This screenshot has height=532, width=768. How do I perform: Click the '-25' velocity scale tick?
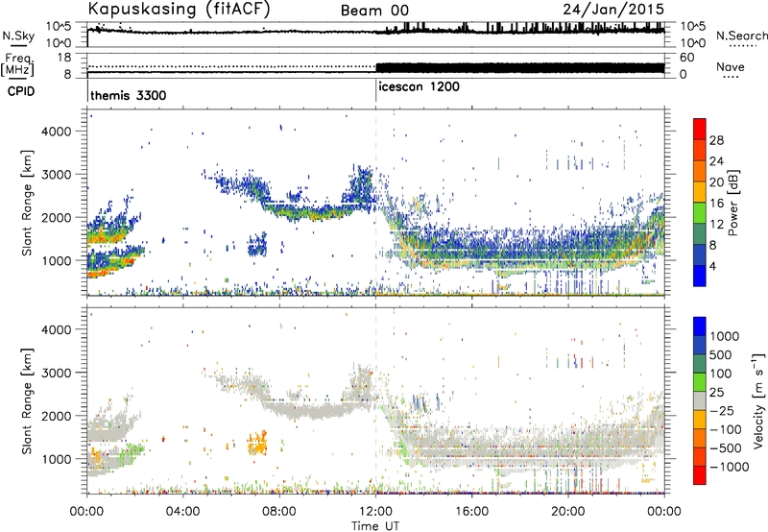[722, 410]
